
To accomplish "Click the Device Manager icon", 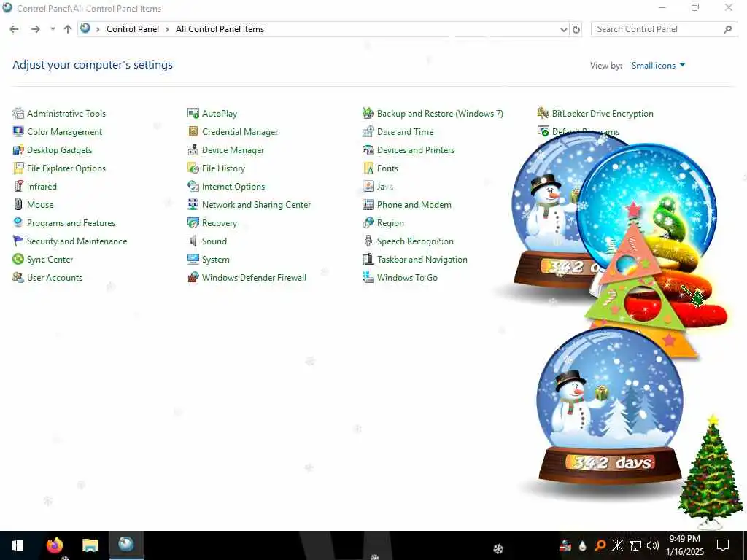I will (x=193, y=150).
